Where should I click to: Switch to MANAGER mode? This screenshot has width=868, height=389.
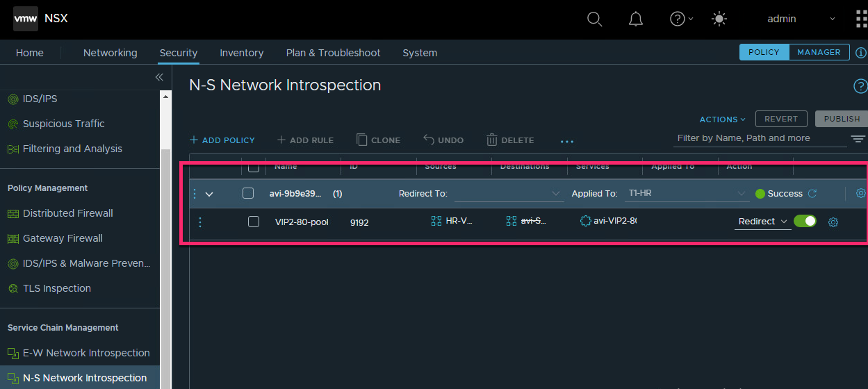click(x=819, y=52)
